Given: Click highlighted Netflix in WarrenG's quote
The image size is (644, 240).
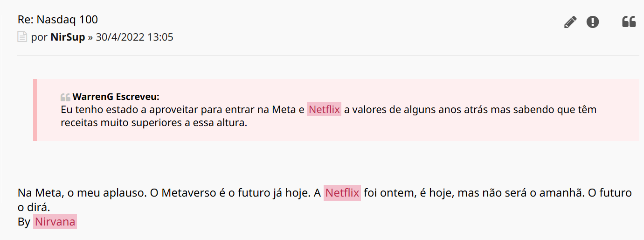Looking at the screenshot, I should click(324, 110).
